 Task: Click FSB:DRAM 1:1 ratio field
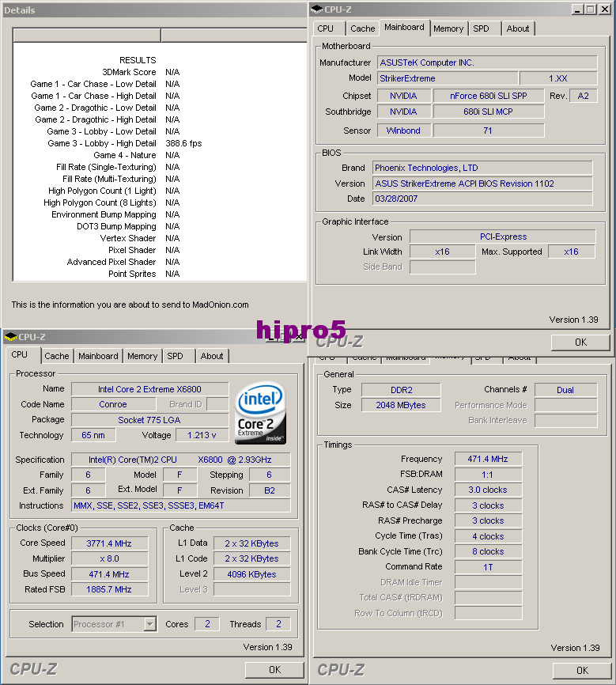coord(489,475)
